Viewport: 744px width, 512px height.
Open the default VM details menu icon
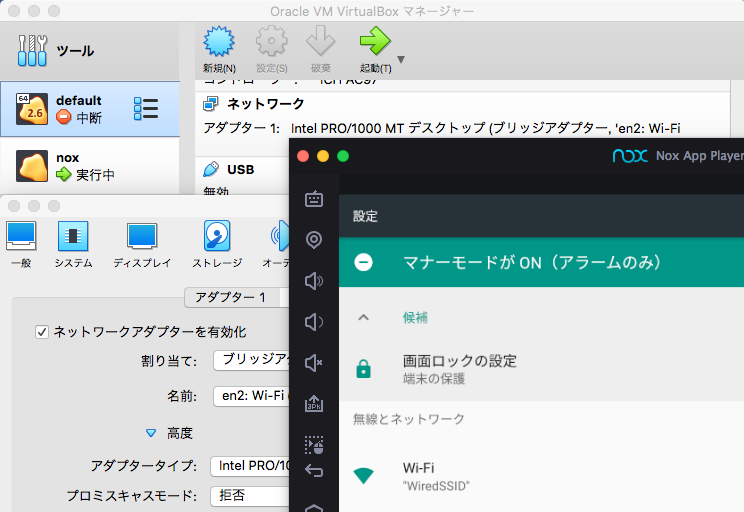coord(146,109)
